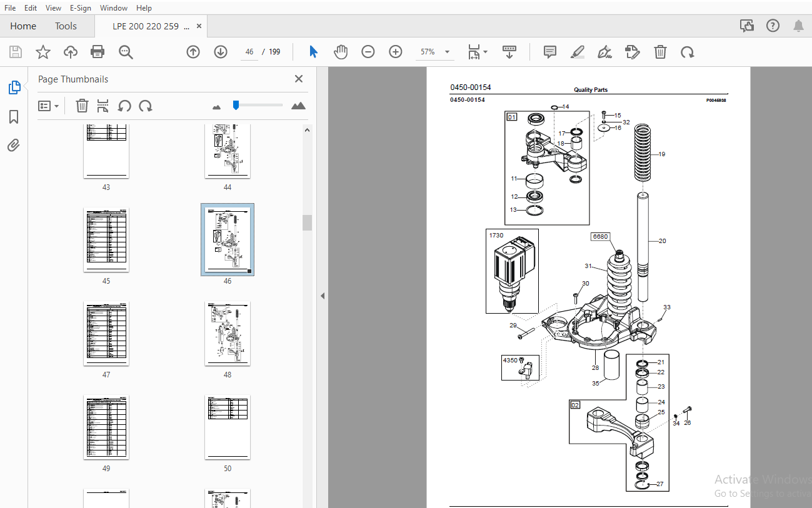The height and width of the screenshot is (508, 812).
Task: Switch to the Tools tab
Action: point(66,26)
